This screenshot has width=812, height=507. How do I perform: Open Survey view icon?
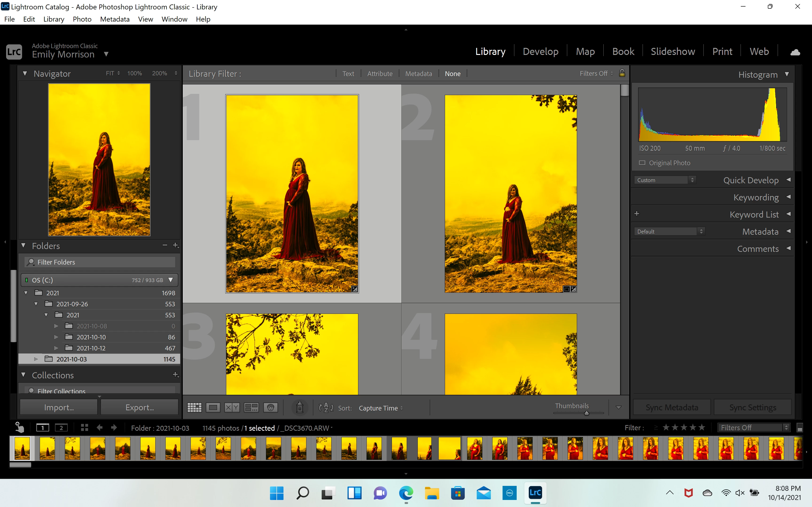[x=251, y=408]
